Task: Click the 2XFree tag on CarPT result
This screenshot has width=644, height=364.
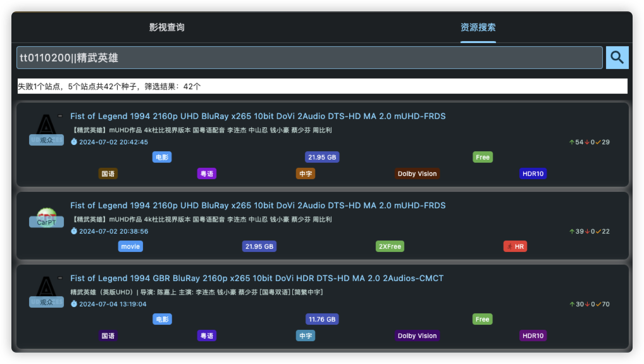Action: pyautogui.click(x=390, y=246)
